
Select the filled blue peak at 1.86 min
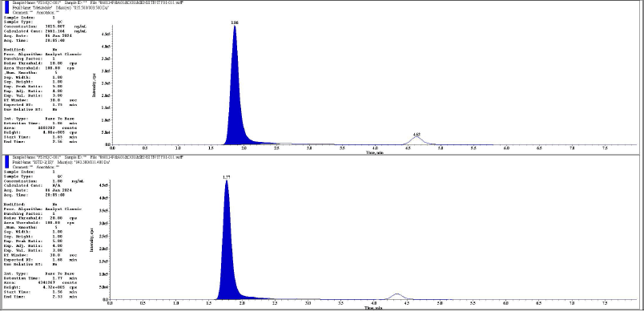[235, 103]
